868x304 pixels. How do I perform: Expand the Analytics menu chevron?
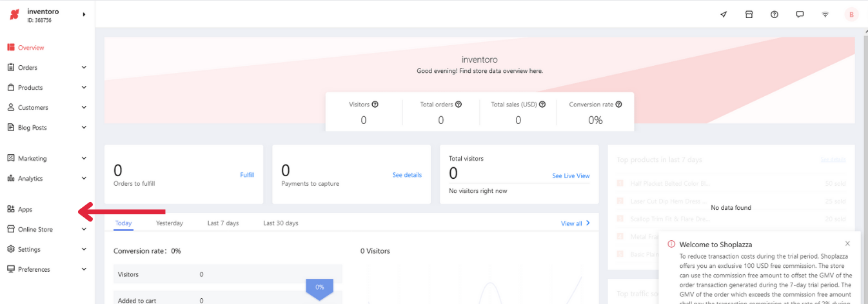84,178
